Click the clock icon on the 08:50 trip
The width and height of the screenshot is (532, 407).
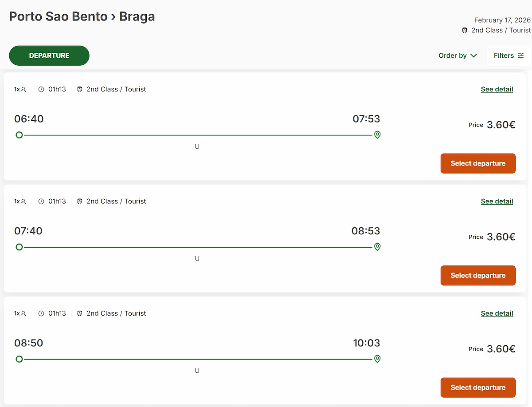[41, 313]
